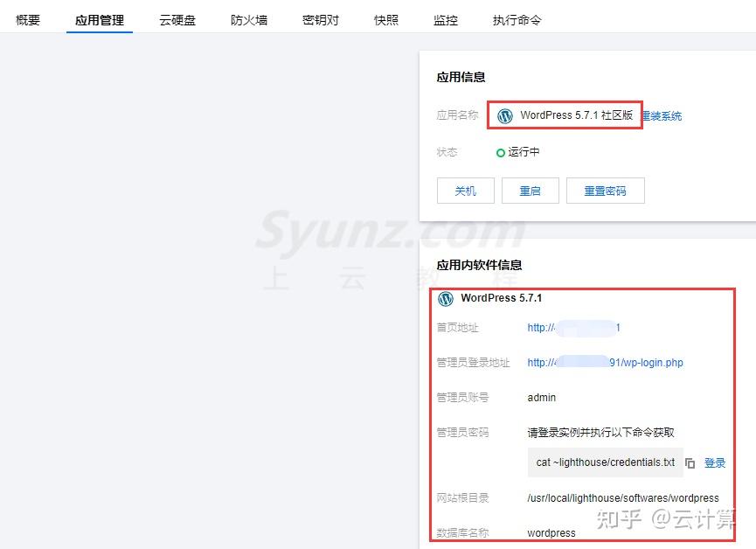The height and width of the screenshot is (549, 756).
Task: Select the admin account name text
Action: pyautogui.click(x=542, y=398)
